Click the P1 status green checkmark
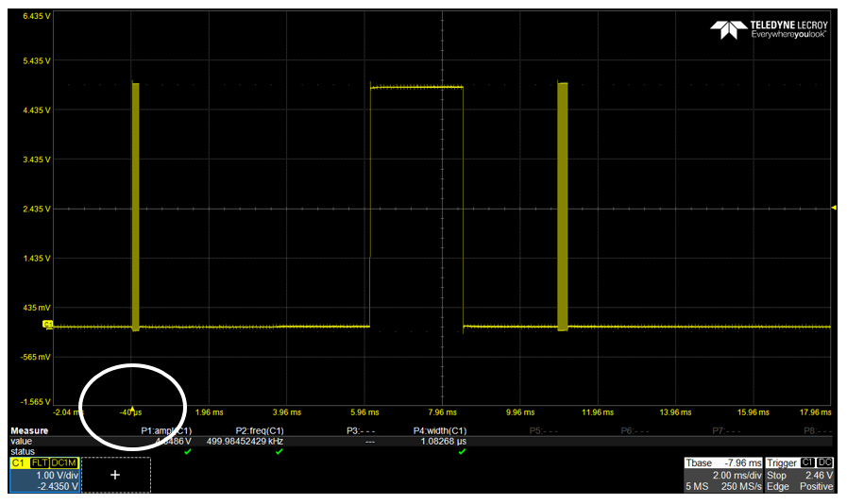 pos(188,451)
